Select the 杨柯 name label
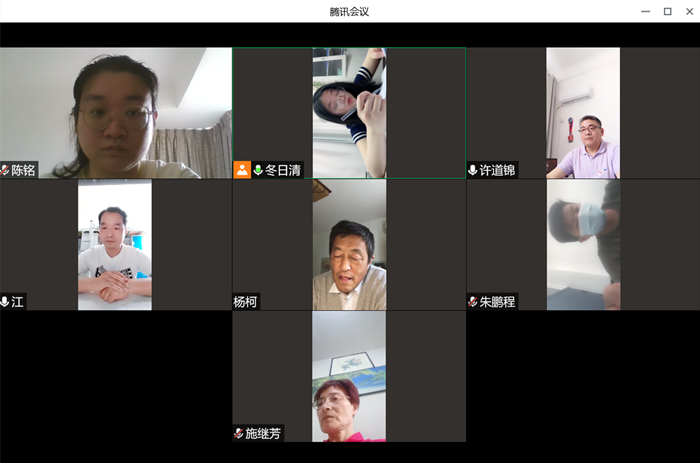700x463 pixels. tap(245, 302)
